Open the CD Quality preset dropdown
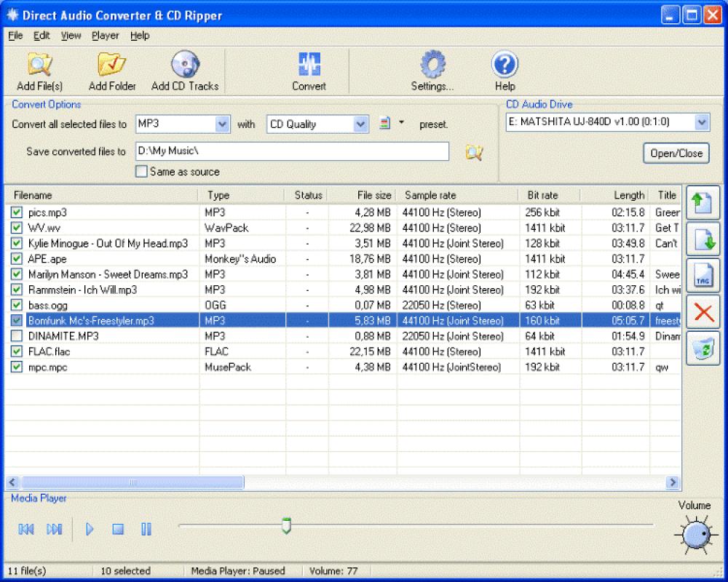Screen dimensions: 728x582 [362, 124]
